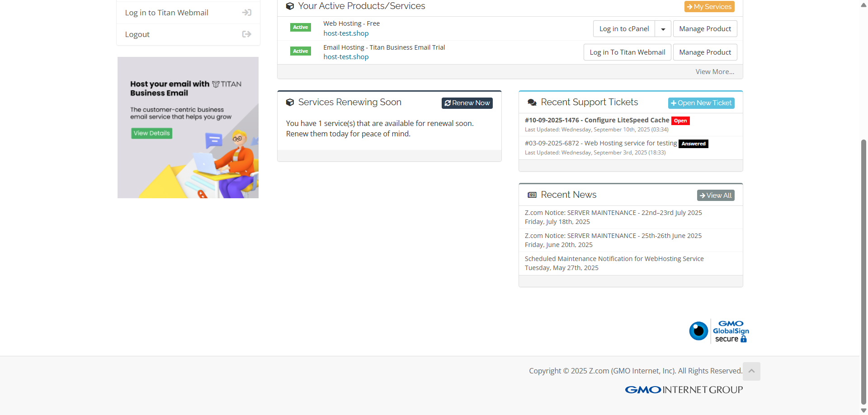Click View Details on Titan email banner
Viewport: 868px width, 415px height.
[152, 133]
